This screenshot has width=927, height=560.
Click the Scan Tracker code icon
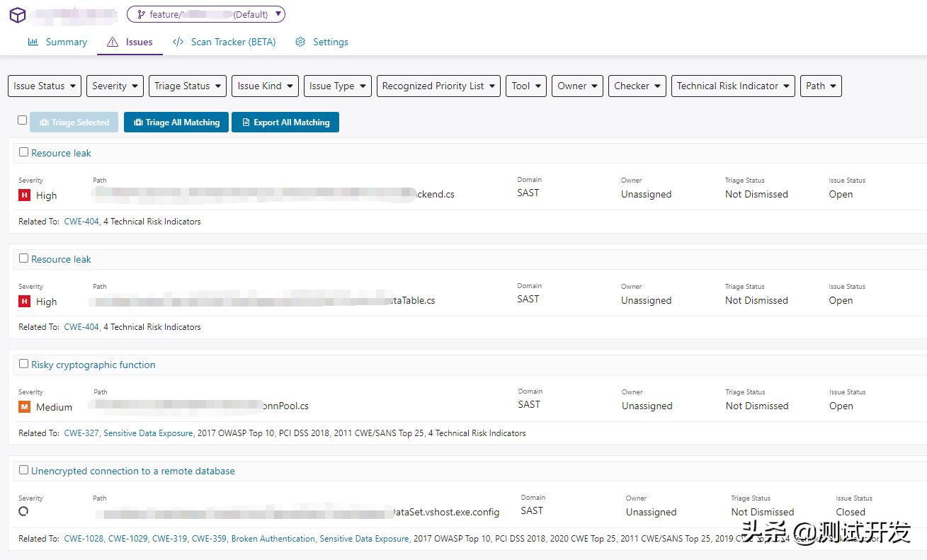coord(178,42)
